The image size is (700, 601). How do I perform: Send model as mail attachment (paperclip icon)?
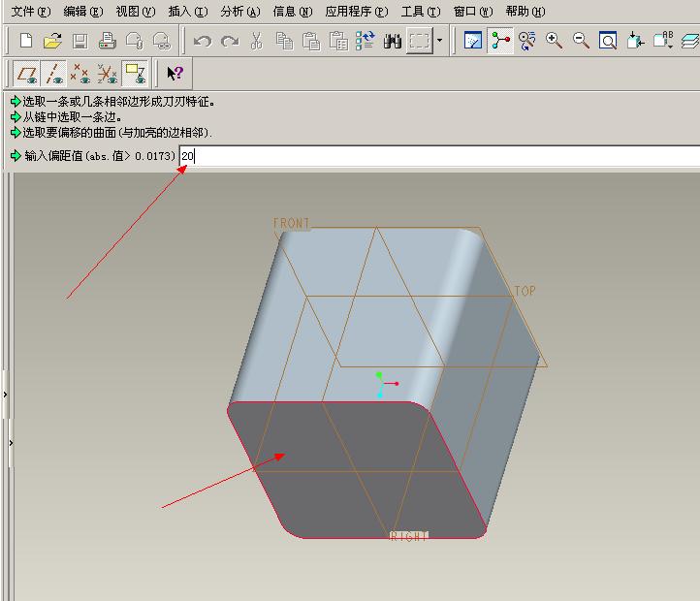(135, 41)
